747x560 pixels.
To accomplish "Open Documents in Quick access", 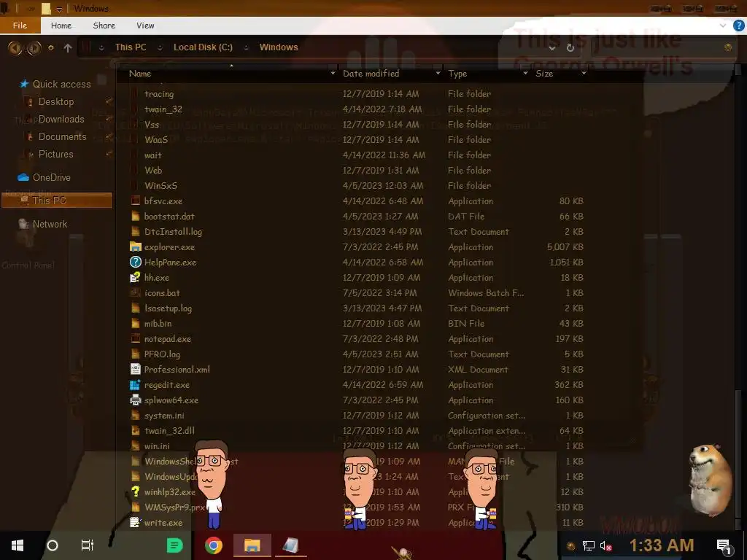I will tap(62, 136).
